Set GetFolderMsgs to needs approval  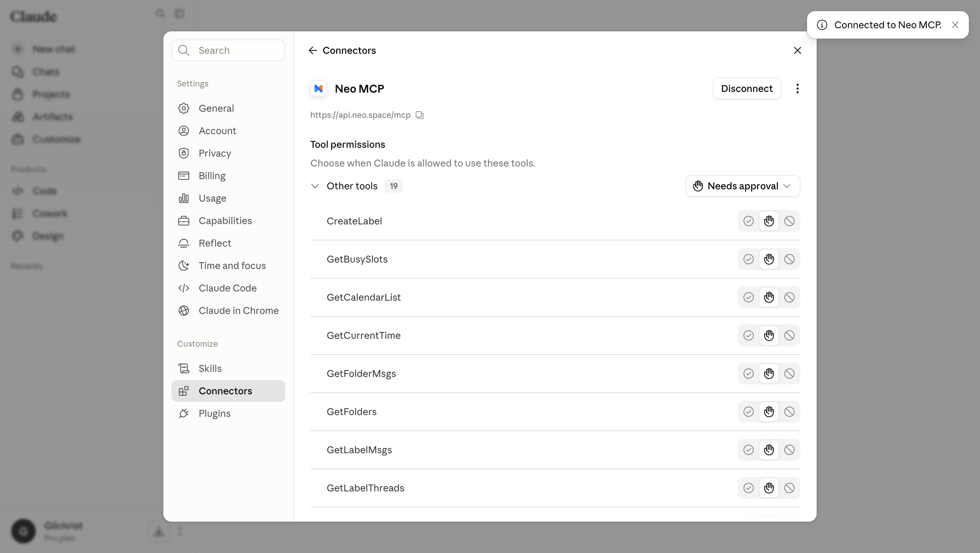[x=769, y=373]
